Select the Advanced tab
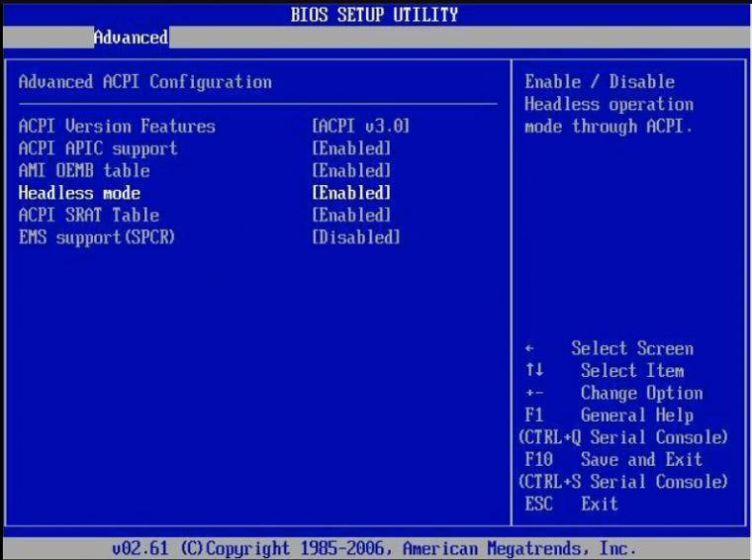Image resolution: width=752 pixels, height=560 pixels. tap(131, 38)
